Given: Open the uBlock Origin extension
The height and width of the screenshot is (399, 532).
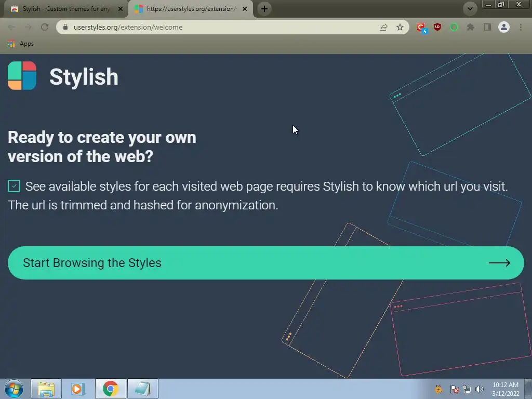Looking at the screenshot, I should 437,27.
